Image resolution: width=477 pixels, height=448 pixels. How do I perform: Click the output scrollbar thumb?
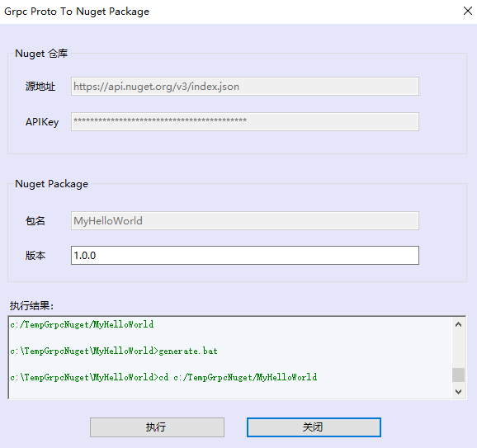[459, 375]
